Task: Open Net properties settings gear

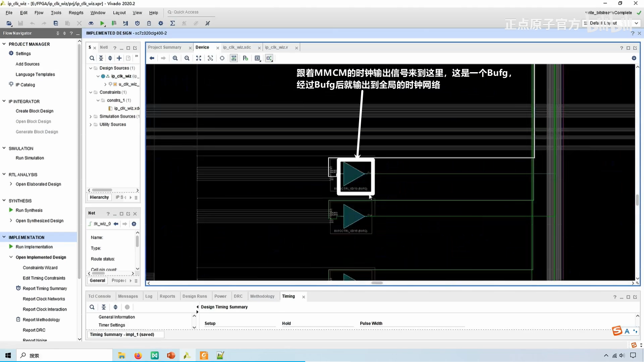Action: tap(134, 224)
